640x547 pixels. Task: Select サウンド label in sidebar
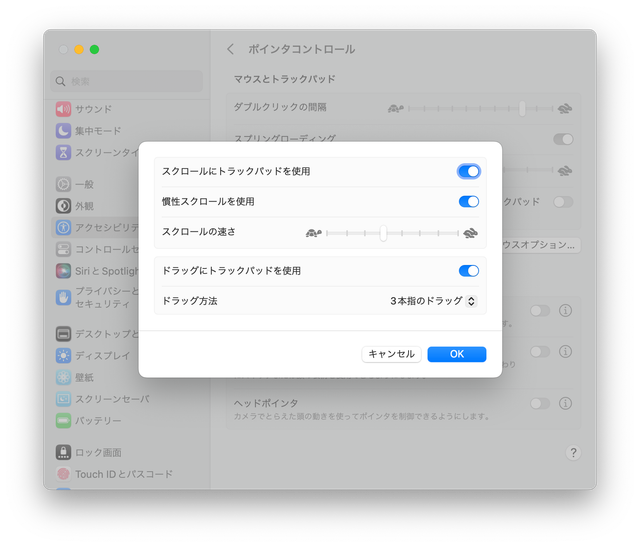[93, 109]
